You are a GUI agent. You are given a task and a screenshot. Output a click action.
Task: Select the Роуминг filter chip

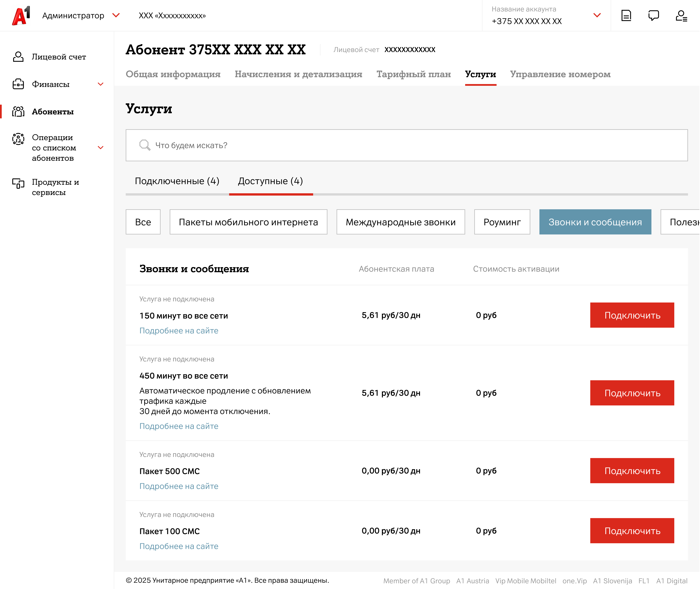point(502,222)
